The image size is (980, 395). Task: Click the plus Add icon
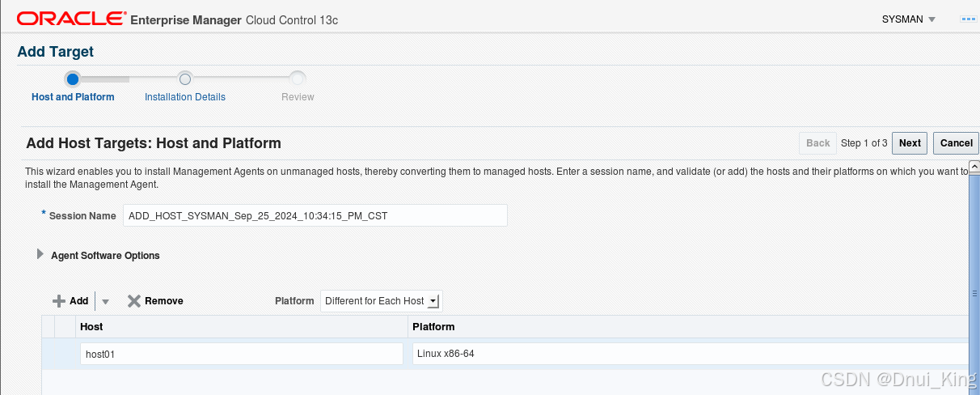[x=58, y=301]
